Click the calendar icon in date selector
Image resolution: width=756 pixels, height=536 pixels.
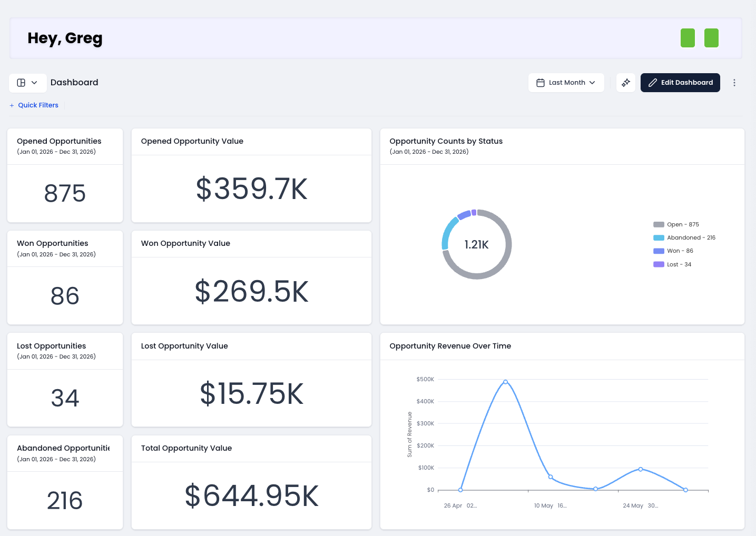pyautogui.click(x=540, y=83)
